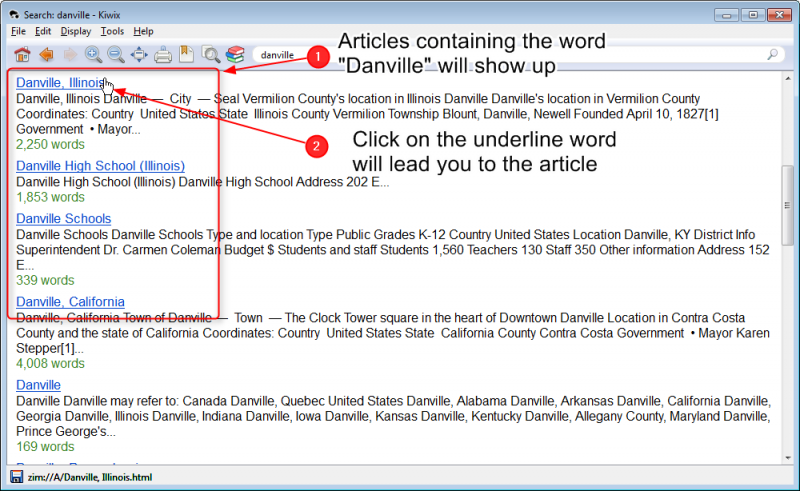This screenshot has height=491, width=800.
Task: Click the 4,008 words count text
Action: tap(50, 363)
